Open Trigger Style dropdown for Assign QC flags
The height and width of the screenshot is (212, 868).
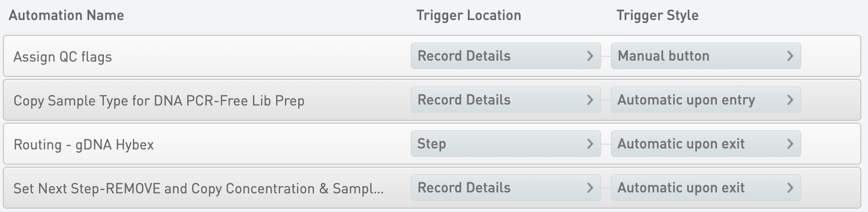point(705,56)
